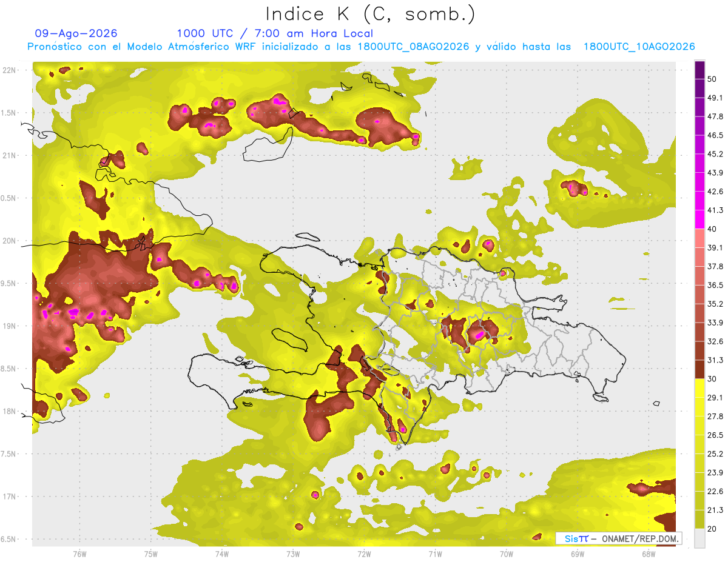Screen dimensions: 728x562
Task: Click the '71W' longitude label
Action: (435, 554)
